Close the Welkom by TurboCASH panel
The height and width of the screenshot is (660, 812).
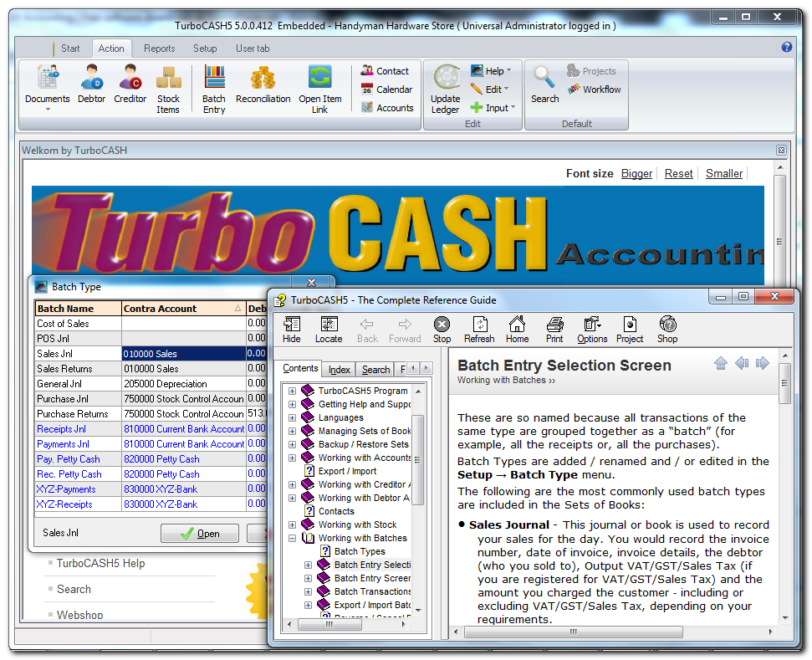(781, 151)
